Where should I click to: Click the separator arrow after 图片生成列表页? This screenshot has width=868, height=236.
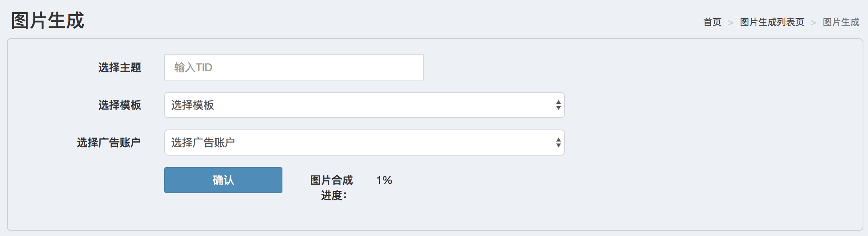click(813, 23)
